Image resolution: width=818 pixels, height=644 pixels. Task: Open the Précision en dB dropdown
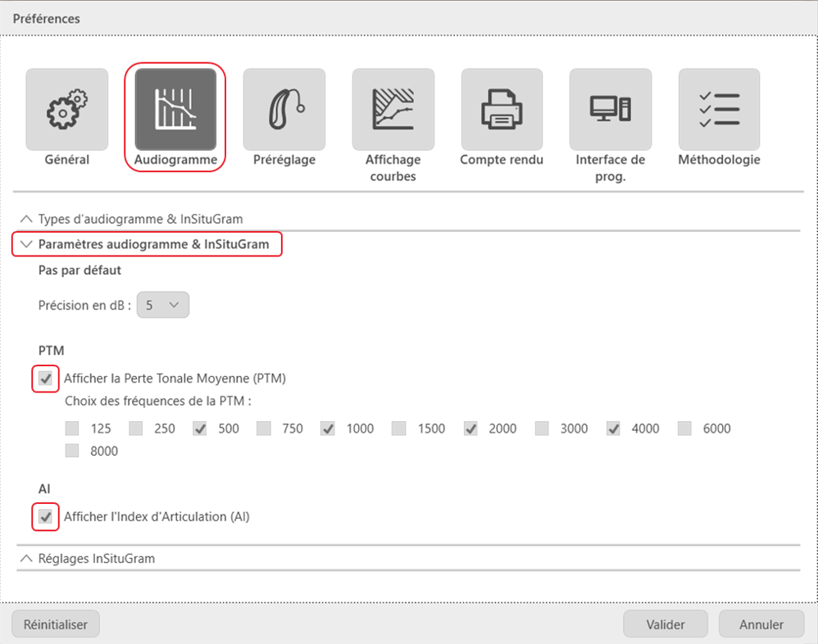click(x=162, y=304)
